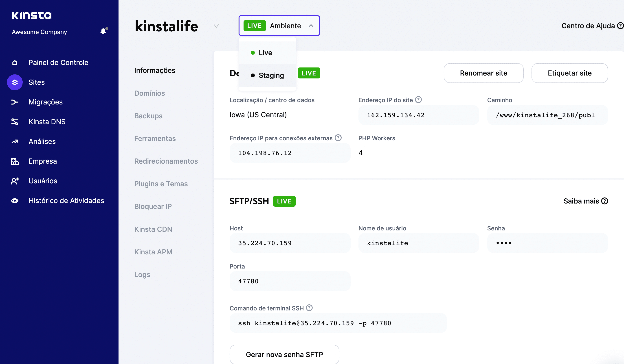
Task: Click Gerar nova senha SFTP button
Action: [284, 354]
